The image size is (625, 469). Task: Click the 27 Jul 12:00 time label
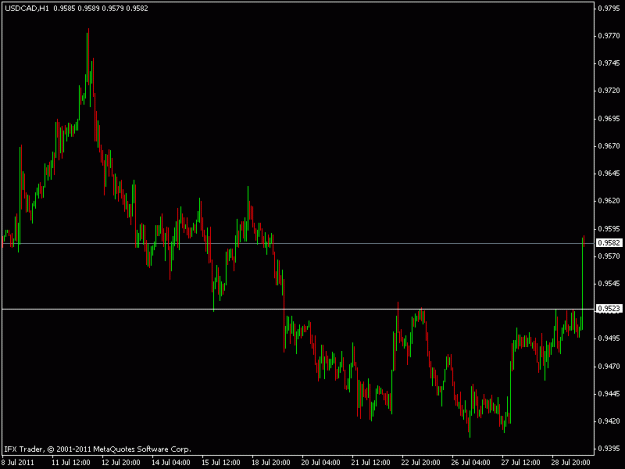521,462
